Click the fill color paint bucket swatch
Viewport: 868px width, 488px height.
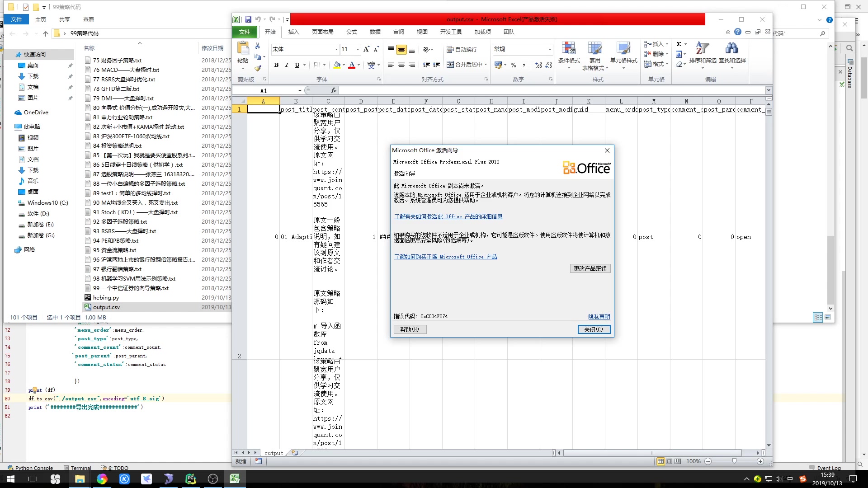pos(337,65)
